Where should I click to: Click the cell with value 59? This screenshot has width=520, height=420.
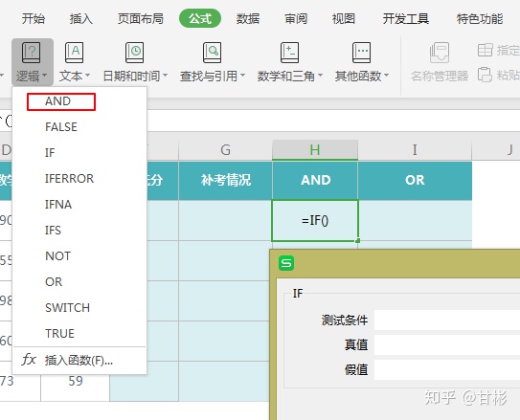(x=76, y=381)
